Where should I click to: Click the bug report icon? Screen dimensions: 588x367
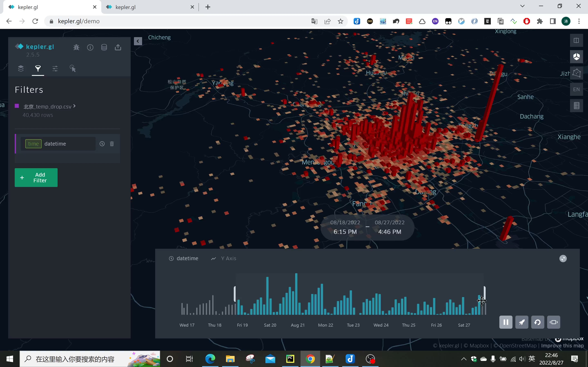coord(76,47)
